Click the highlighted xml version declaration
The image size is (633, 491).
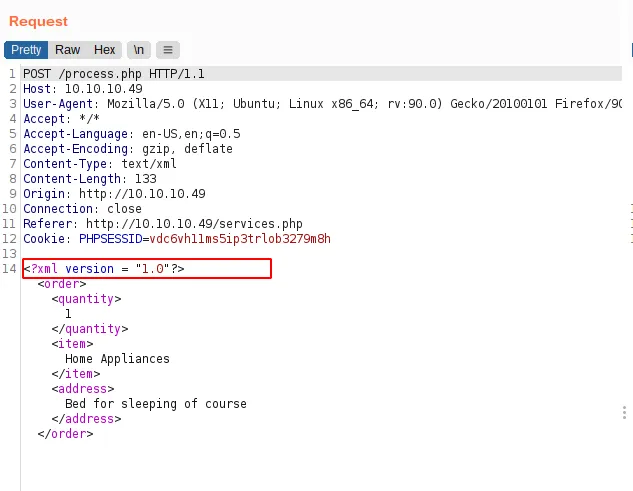(x=104, y=269)
